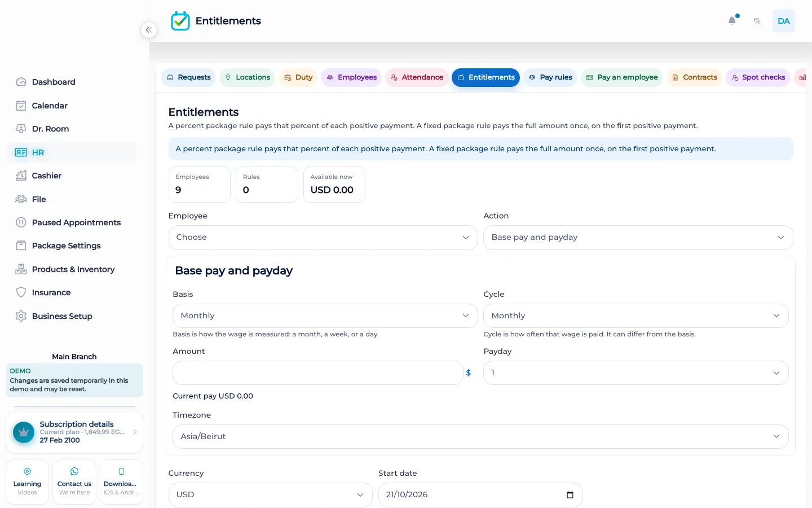Screen dimensions: 812x508
Task: Switch to the Requests tab
Action: [189, 77]
